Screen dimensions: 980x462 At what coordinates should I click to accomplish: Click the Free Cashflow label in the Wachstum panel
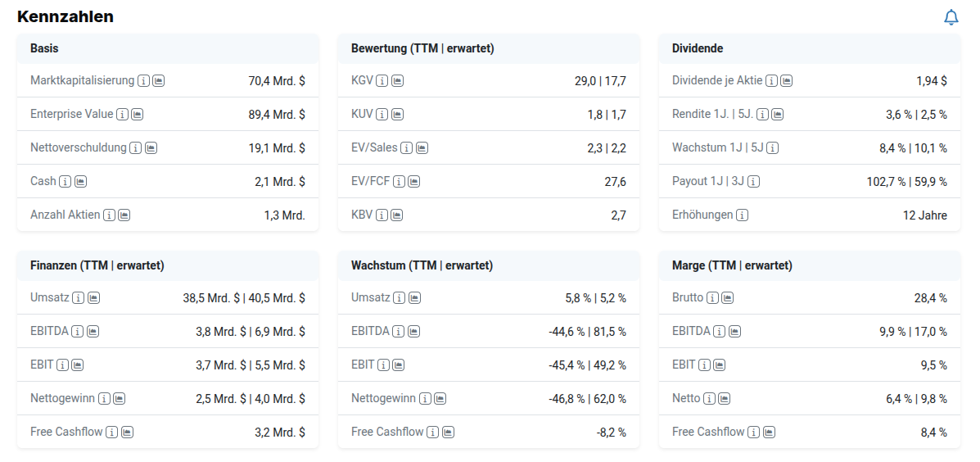click(387, 432)
